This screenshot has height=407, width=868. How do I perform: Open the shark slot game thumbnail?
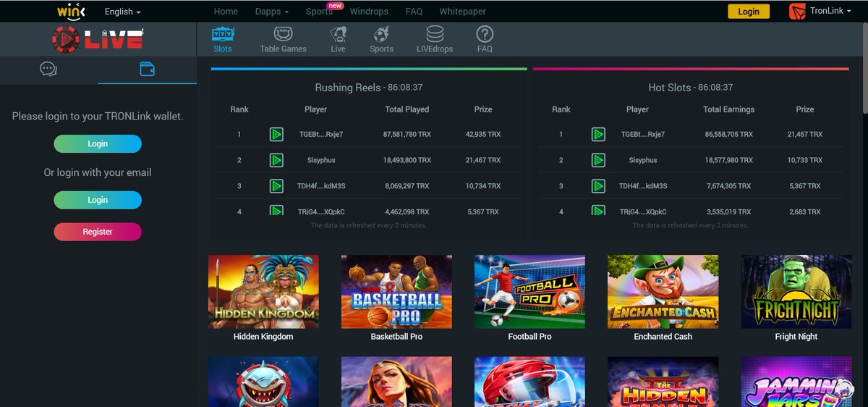pos(263,382)
